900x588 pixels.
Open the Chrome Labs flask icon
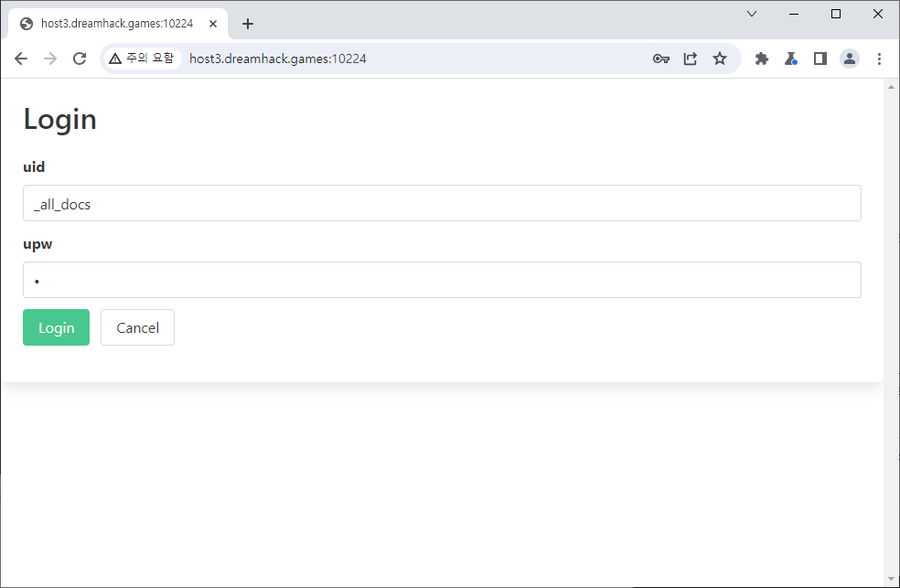point(791,59)
